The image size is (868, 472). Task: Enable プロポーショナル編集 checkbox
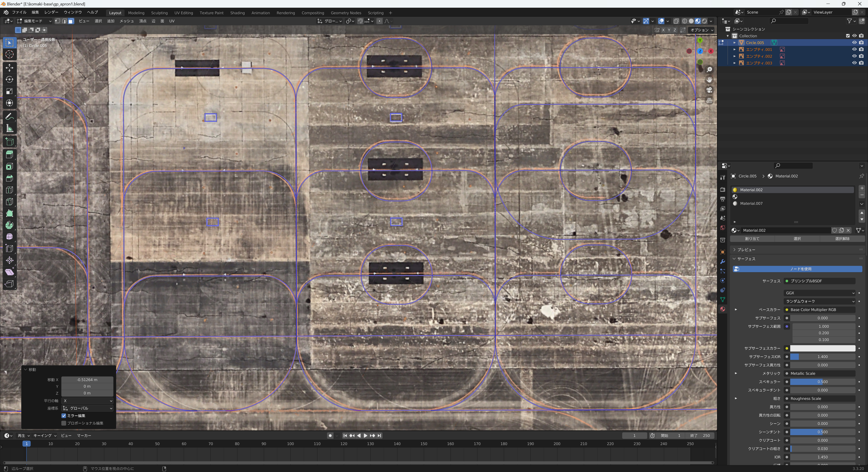[64, 423]
